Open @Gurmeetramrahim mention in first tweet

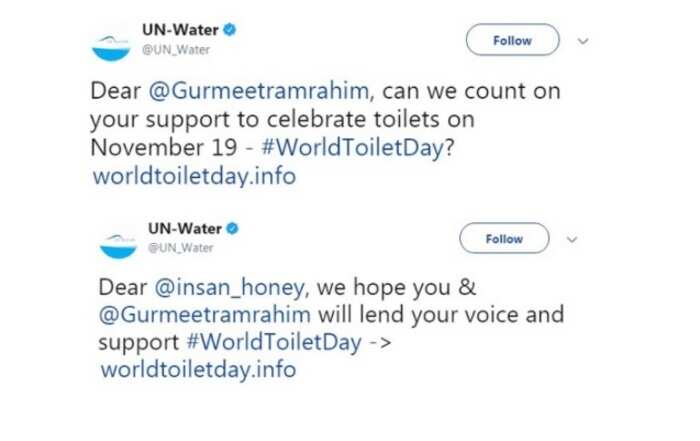point(259,91)
